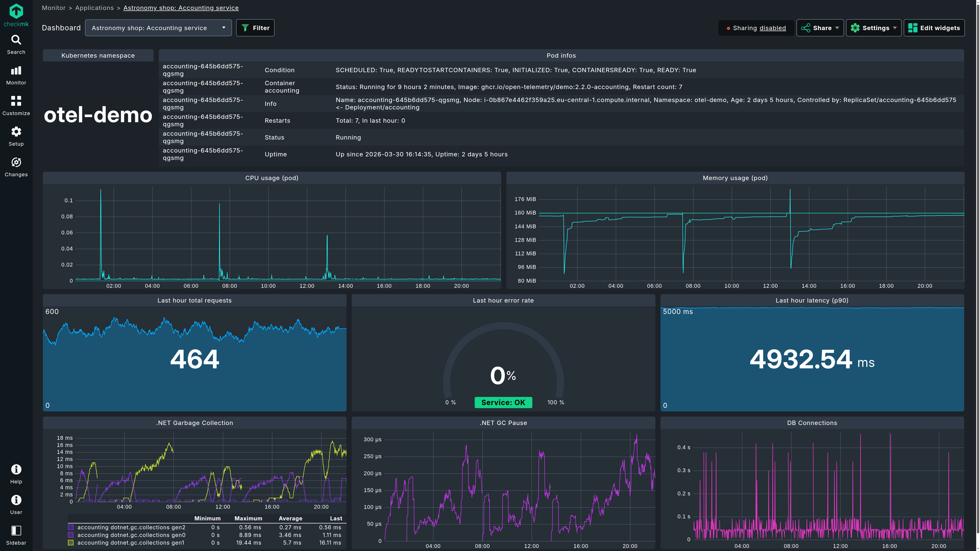Viewport: 980px width, 551px height.
Task: Open the dashboard selection dropdown
Action: tap(158, 28)
